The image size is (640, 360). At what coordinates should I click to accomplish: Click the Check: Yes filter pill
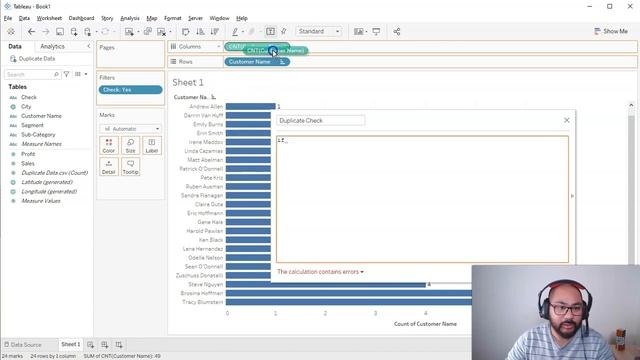[130, 90]
